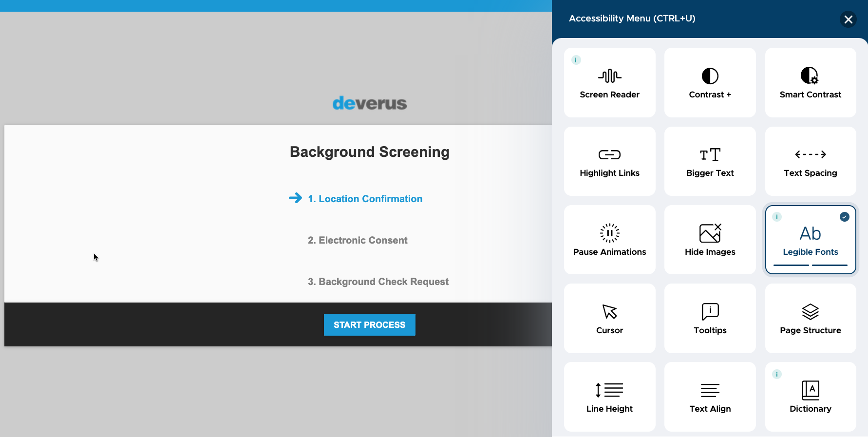Click the Dictionary info badge

(x=777, y=374)
